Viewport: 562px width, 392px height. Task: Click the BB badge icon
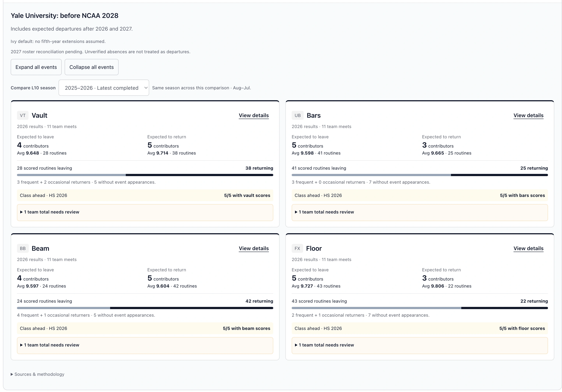23,248
